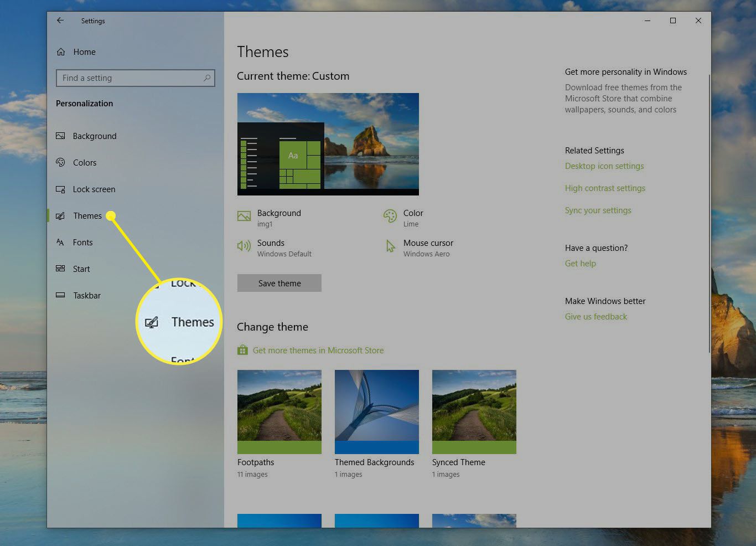Open Mouse cursor Windows Aero setting

pyautogui.click(x=420, y=248)
